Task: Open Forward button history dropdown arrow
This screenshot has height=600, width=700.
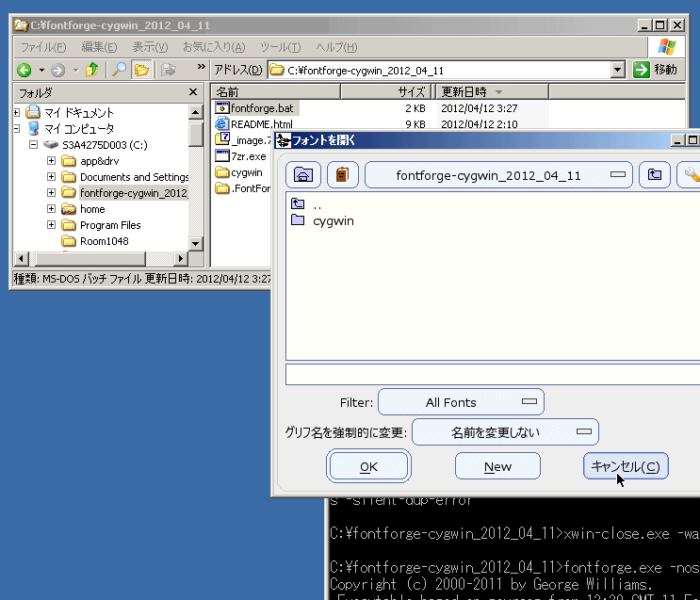Action: (76, 70)
